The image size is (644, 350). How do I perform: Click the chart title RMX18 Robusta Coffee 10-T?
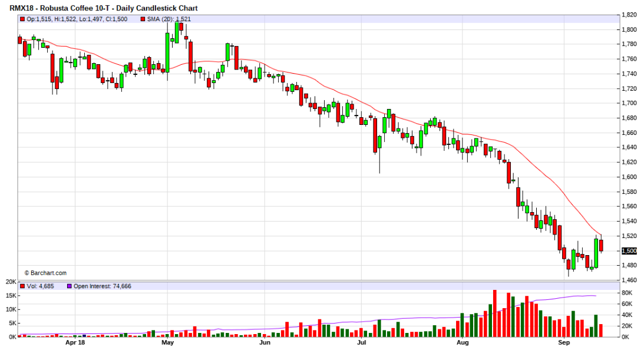click(x=104, y=8)
